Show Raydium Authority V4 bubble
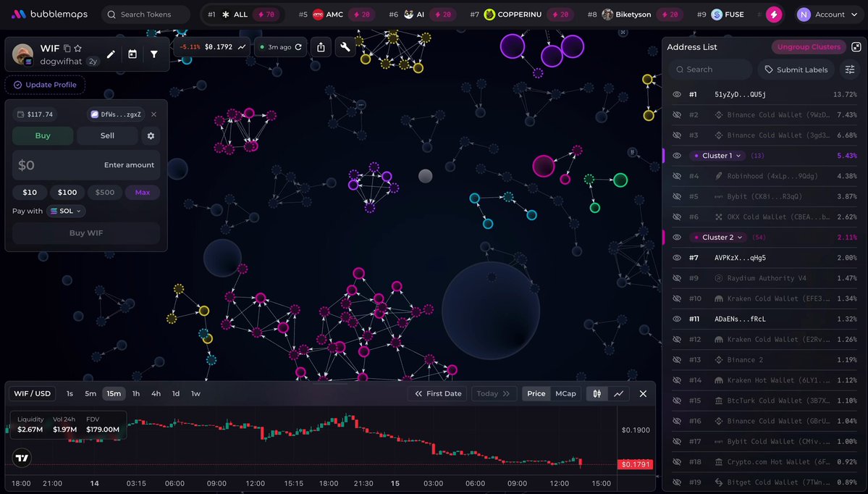The image size is (868, 494). [676, 278]
